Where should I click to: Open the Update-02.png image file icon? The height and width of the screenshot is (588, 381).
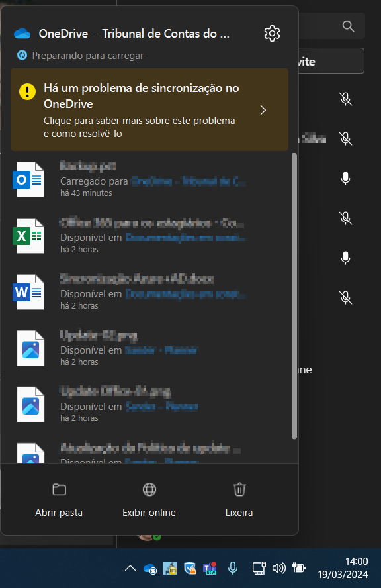coord(30,348)
